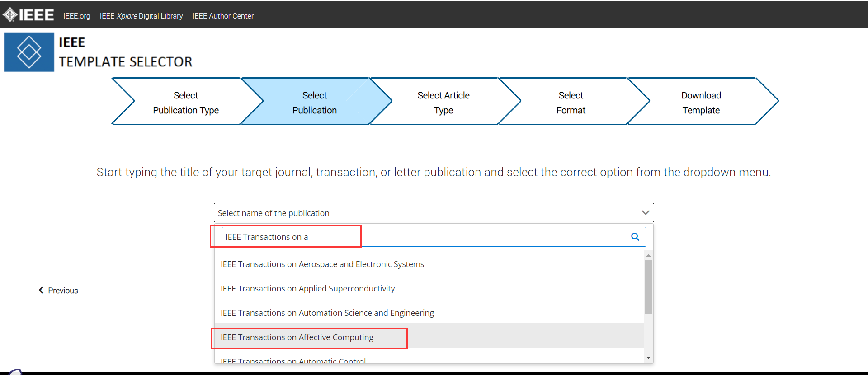Click the search magnifier icon

point(635,237)
